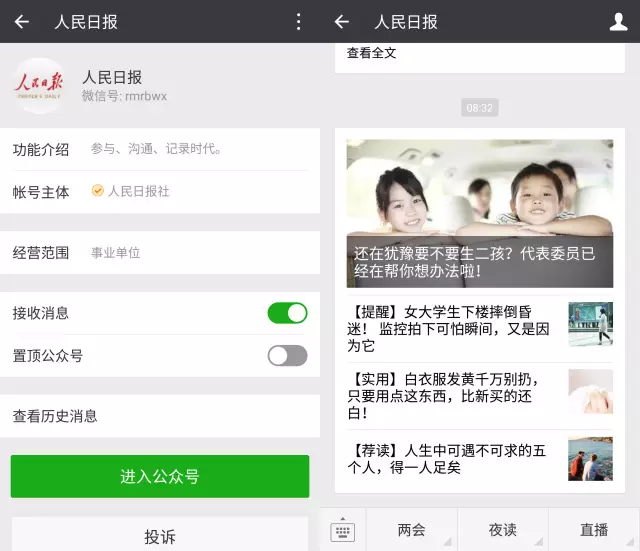The height and width of the screenshot is (551, 640).
Task: Tap the 实用 white clothes thumbnail
Action: 590,391
